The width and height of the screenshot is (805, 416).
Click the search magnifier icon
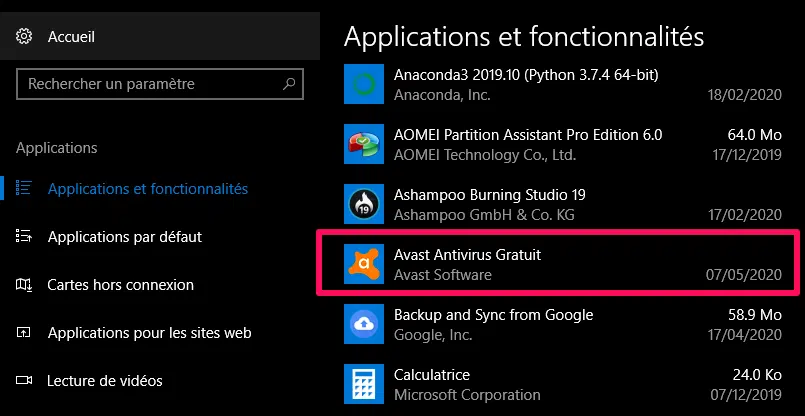point(290,84)
